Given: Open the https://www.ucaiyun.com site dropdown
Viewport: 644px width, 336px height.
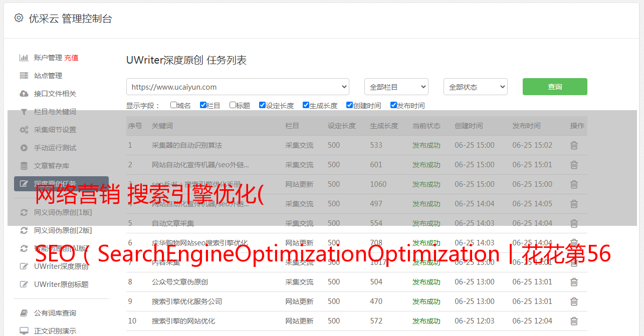Looking at the screenshot, I should pos(238,87).
